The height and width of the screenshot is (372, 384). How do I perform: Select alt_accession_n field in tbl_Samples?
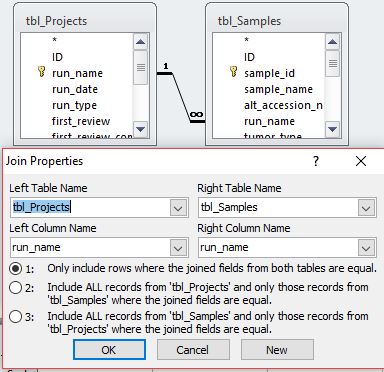click(x=283, y=105)
